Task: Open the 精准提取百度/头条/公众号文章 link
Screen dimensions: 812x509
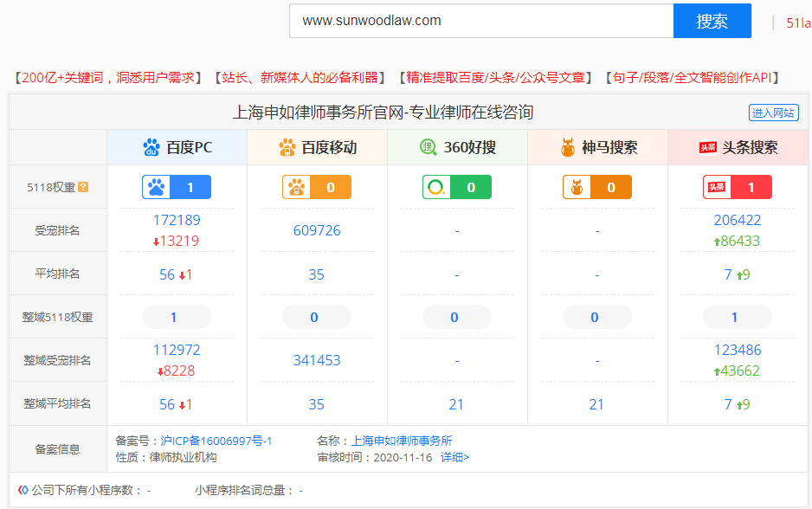Action: click(x=495, y=78)
